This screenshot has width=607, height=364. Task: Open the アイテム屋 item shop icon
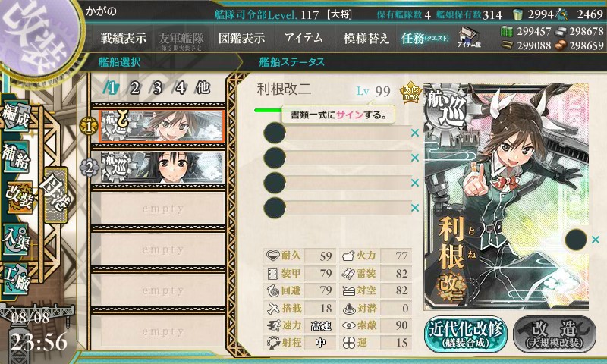tap(468, 37)
